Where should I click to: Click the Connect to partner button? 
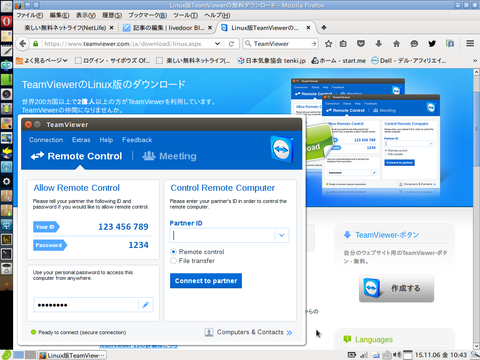click(x=206, y=281)
